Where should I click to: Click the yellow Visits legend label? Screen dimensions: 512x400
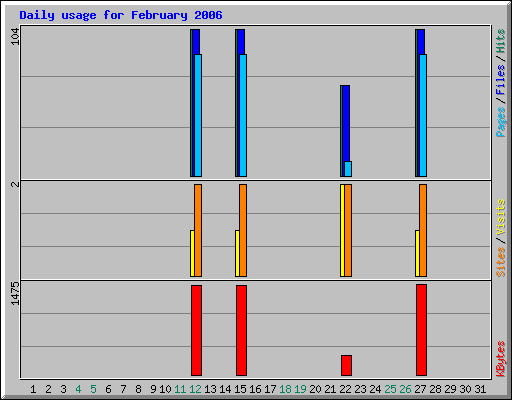pos(500,217)
